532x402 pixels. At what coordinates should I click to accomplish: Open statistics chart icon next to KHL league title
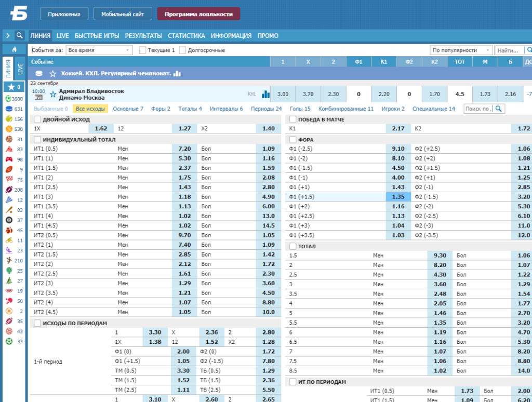177,73
